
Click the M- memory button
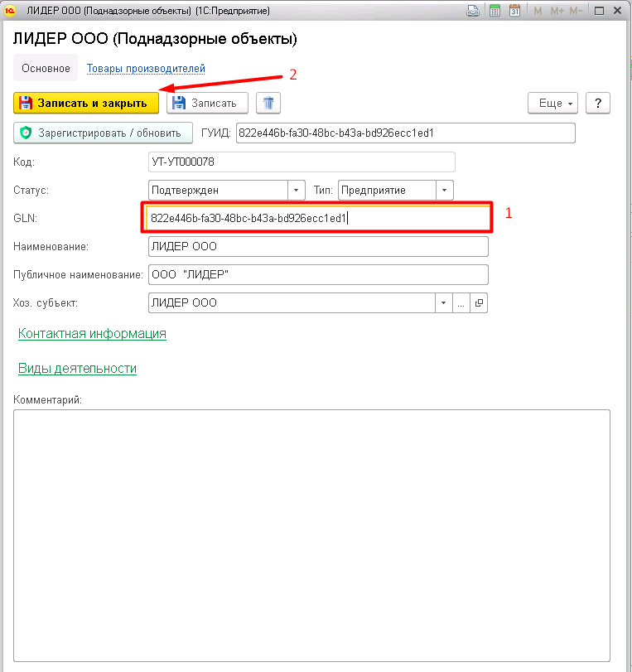[x=576, y=11]
